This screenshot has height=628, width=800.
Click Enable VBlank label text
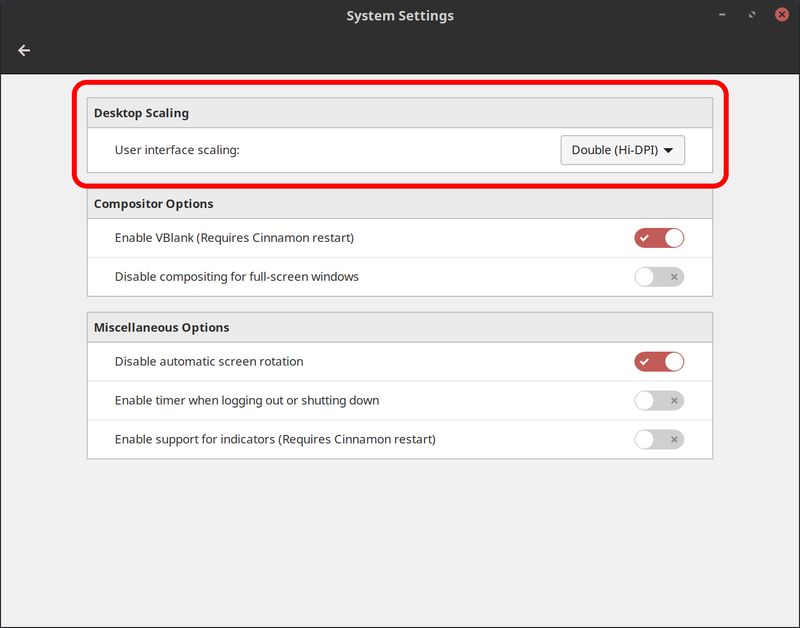[234, 238]
